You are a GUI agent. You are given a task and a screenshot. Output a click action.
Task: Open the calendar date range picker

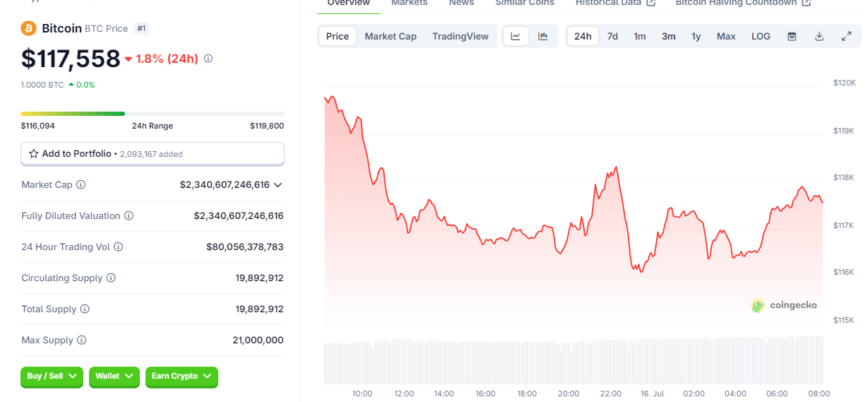[792, 36]
